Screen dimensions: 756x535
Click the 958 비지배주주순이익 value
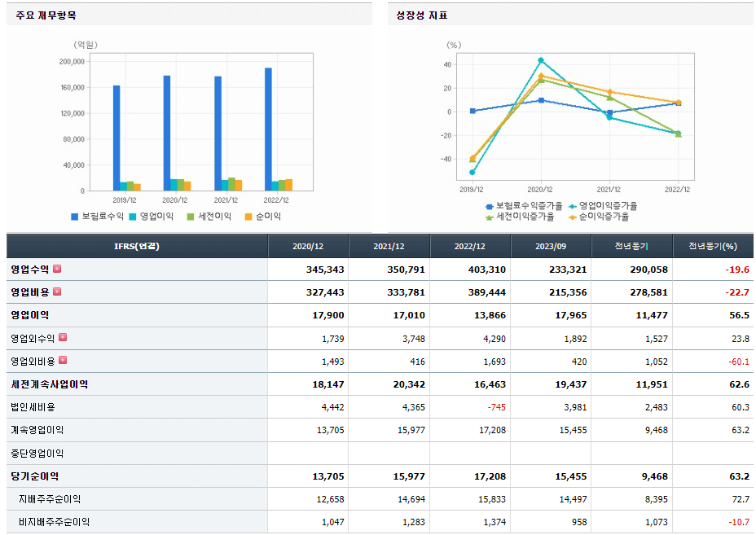click(579, 522)
